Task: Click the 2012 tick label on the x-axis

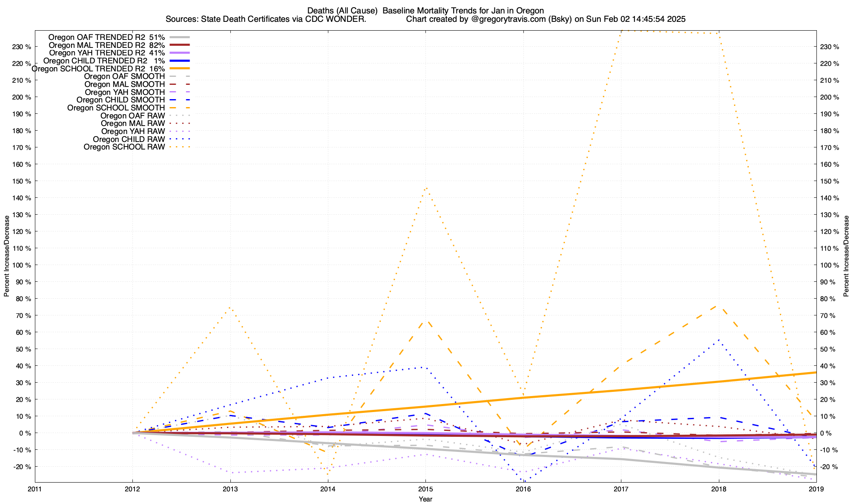Action: (x=132, y=489)
